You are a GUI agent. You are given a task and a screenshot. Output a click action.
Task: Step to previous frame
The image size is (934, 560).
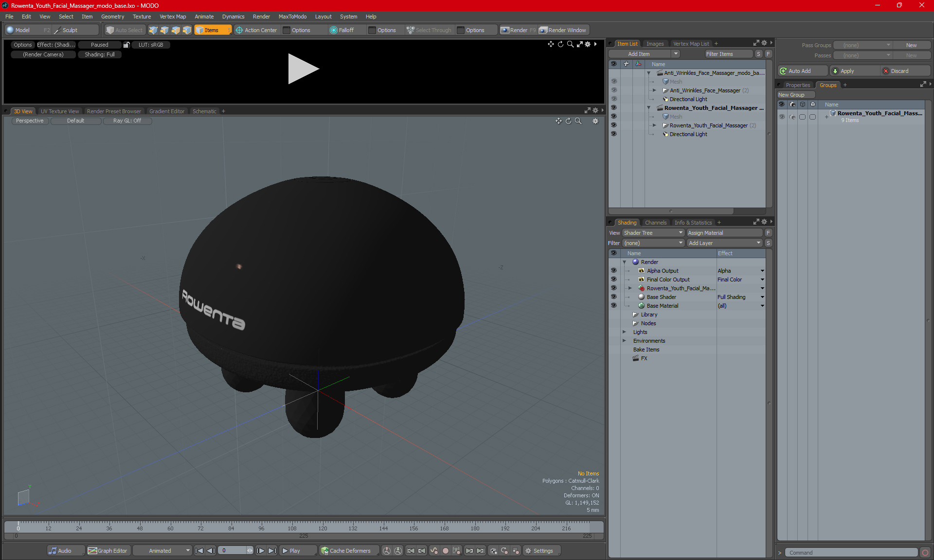[x=211, y=551]
